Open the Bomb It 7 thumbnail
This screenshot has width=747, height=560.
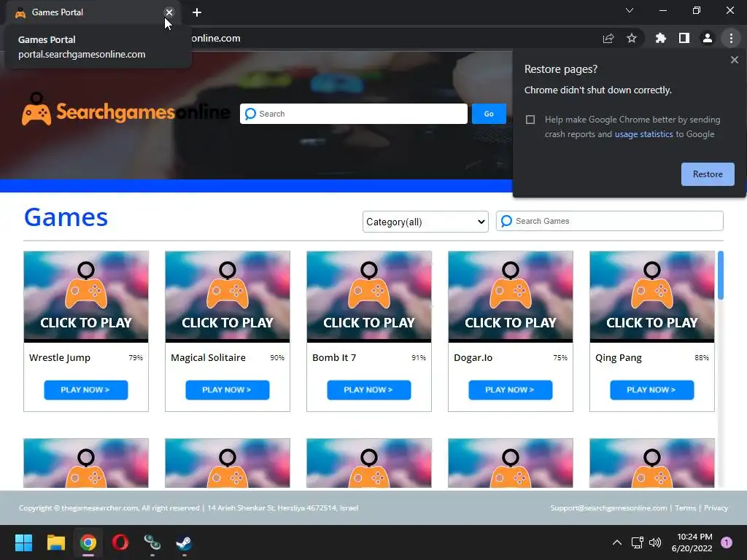(x=369, y=297)
